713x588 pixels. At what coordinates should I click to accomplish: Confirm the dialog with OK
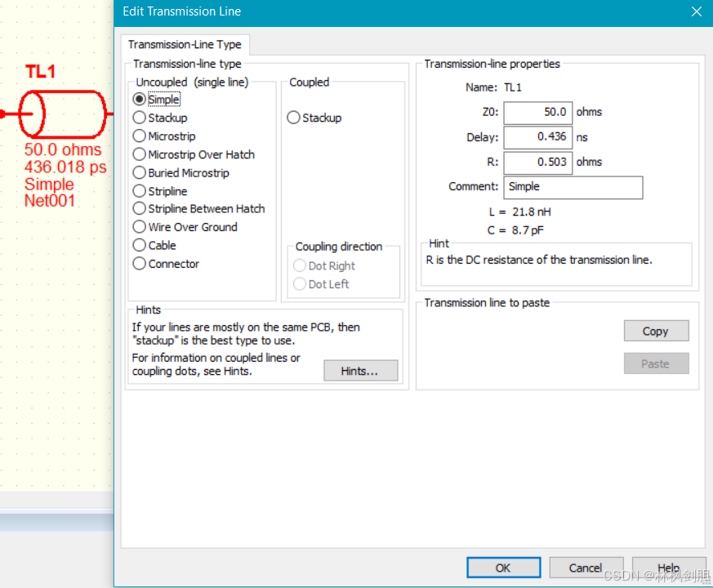pos(503,568)
